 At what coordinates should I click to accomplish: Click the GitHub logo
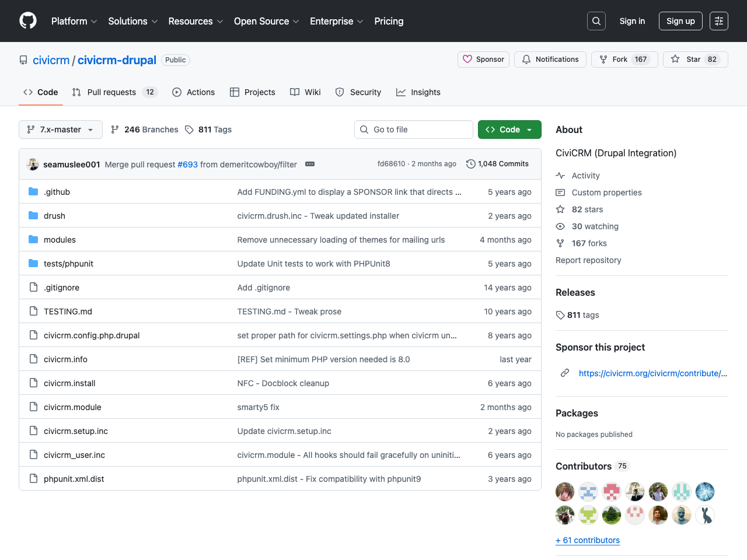click(x=27, y=20)
